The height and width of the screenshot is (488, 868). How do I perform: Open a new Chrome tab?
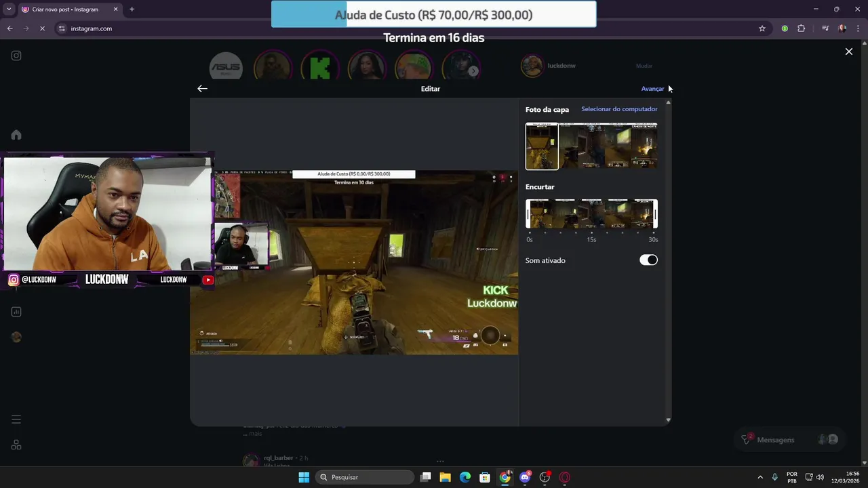[x=132, y=9]
